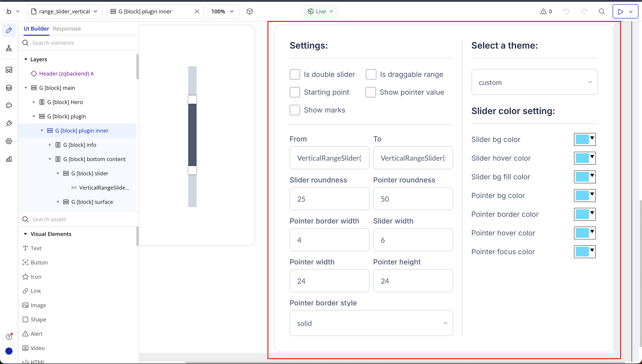
Task: Switch to the Responsive tab
Action: point(67,29)
